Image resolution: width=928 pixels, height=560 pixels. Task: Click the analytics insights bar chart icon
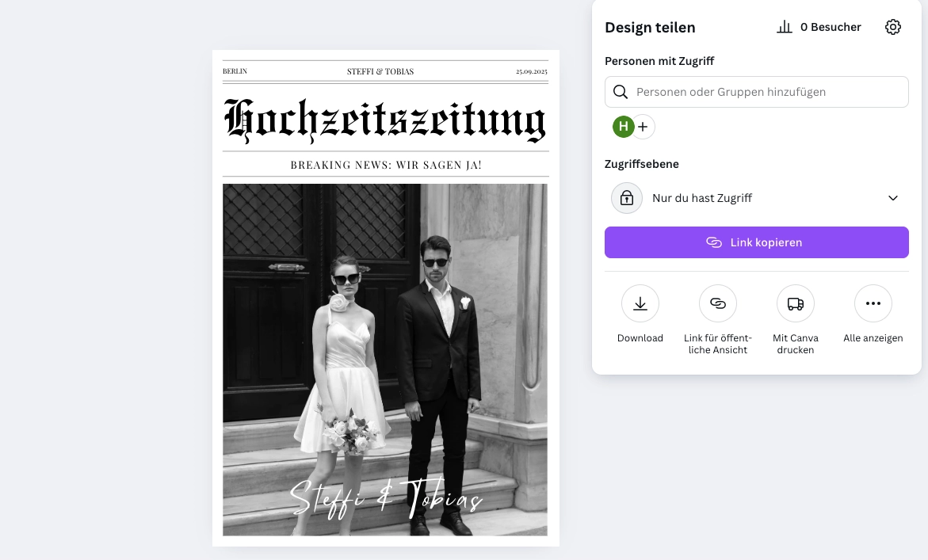click(785, 26)
